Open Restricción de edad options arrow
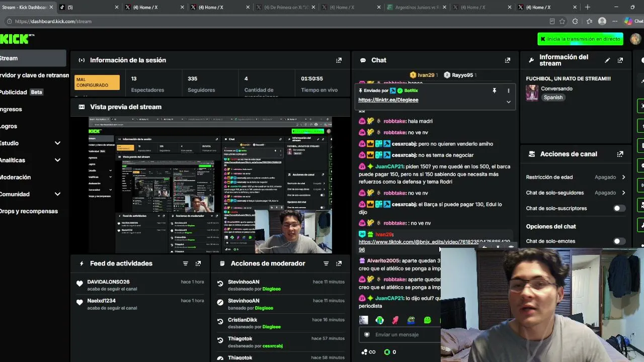This screenshot has width=644, height=362. pyautogui.click(x=623, y=177)
